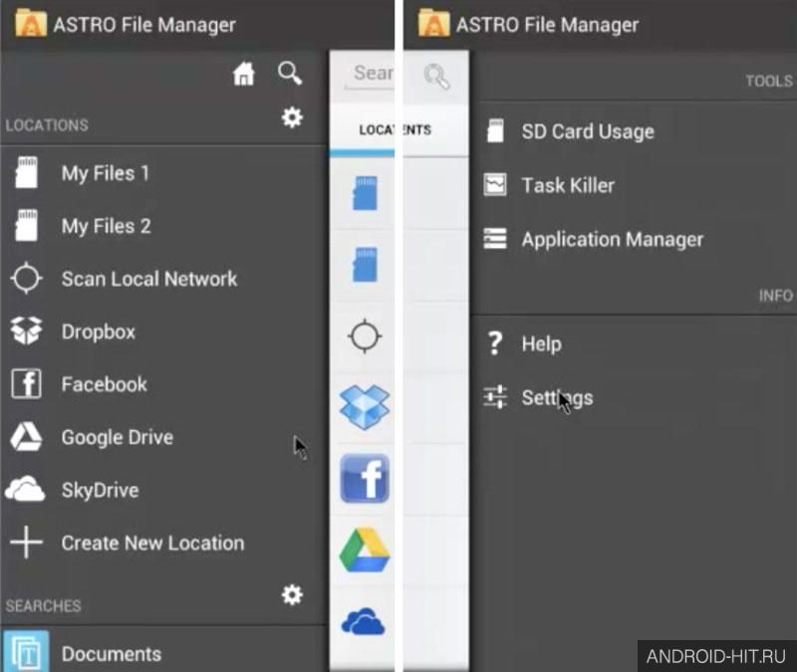This screenshot has width=797, height=672.
Task: Select blue Dropbox icon in light panel
Action: (x=365, y=407)
